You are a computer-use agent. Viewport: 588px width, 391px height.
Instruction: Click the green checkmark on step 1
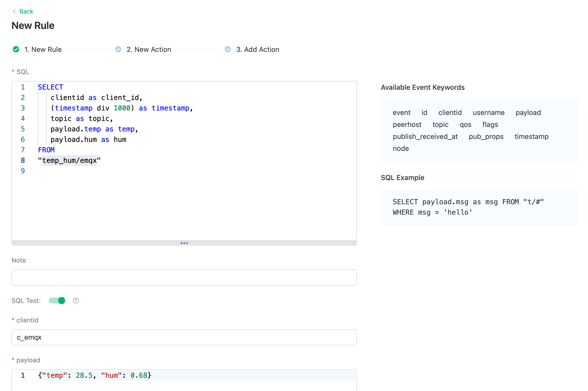[16, 49]
